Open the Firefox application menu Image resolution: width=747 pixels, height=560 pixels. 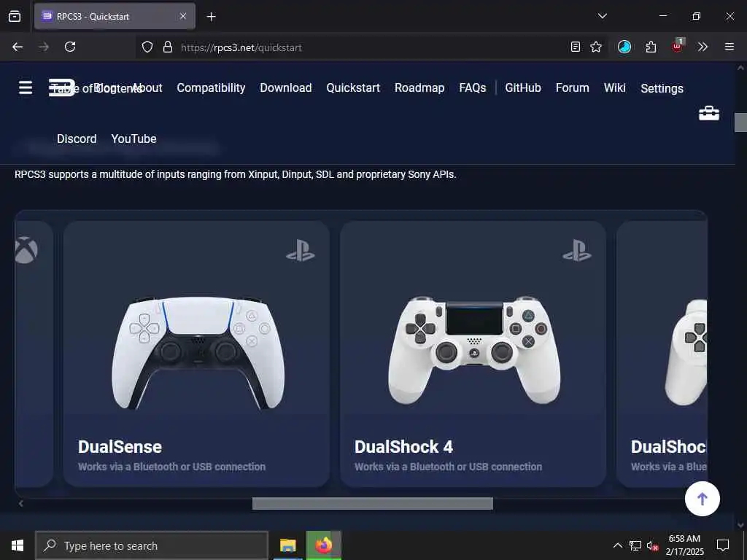coord(729,47)
